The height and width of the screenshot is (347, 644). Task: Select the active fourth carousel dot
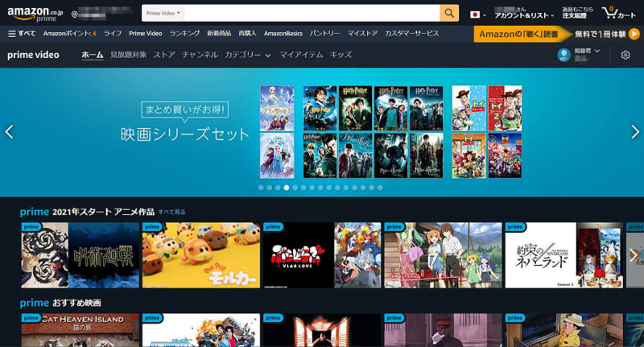coord(287,188)
